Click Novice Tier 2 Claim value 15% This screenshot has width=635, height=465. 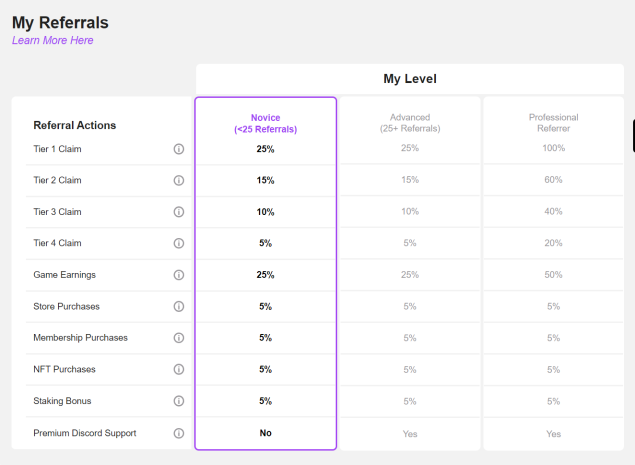click(x=265, y=180)
